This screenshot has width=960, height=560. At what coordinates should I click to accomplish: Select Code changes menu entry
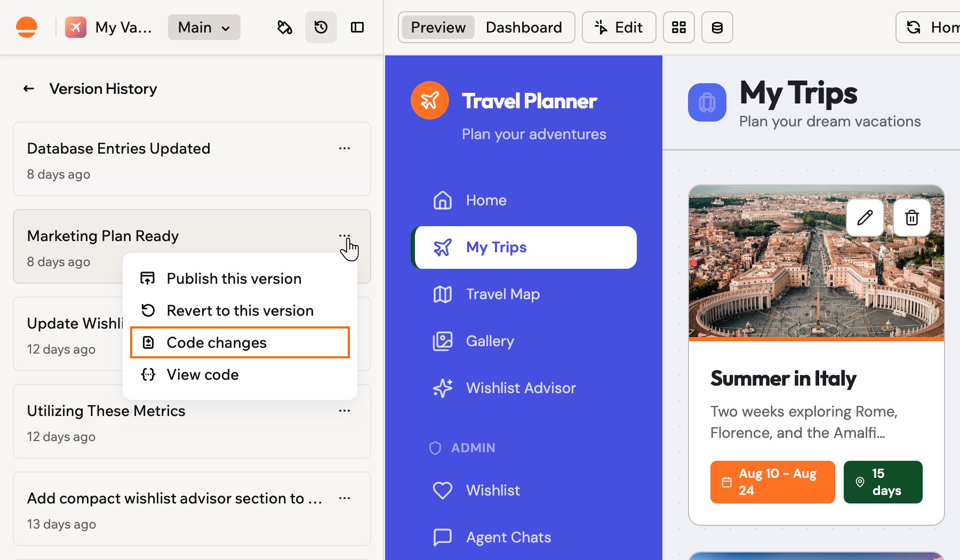240,342
